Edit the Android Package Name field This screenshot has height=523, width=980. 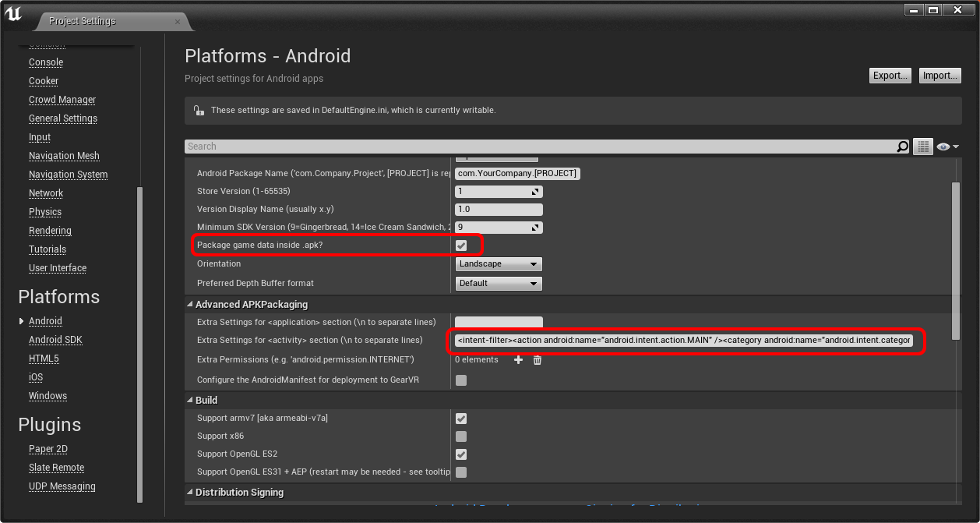coord(517,173)
